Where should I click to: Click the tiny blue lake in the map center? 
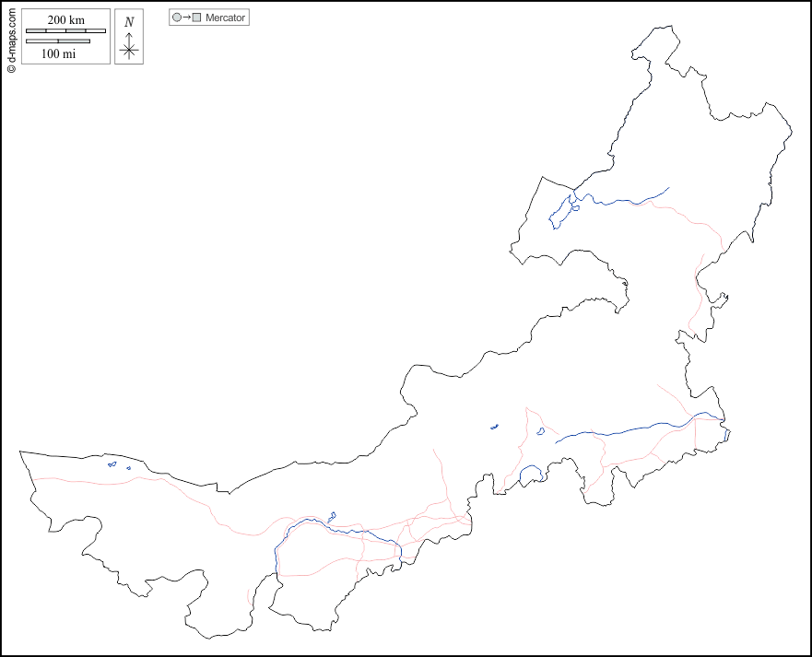(495, 426)
